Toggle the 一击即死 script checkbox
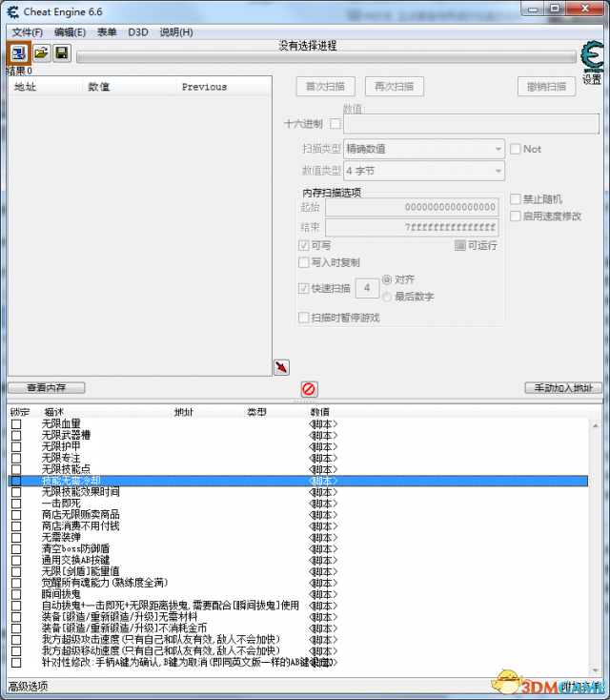610x700 pixels. pos(15,504)
